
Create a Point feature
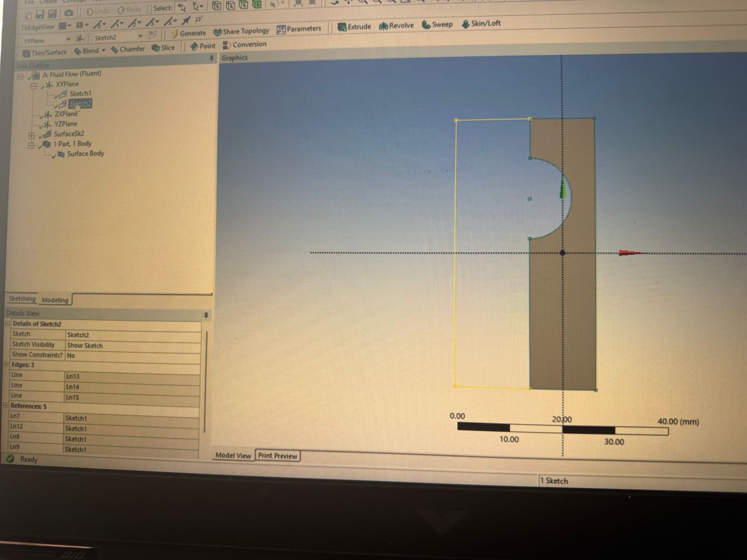[x=203, y=46]
